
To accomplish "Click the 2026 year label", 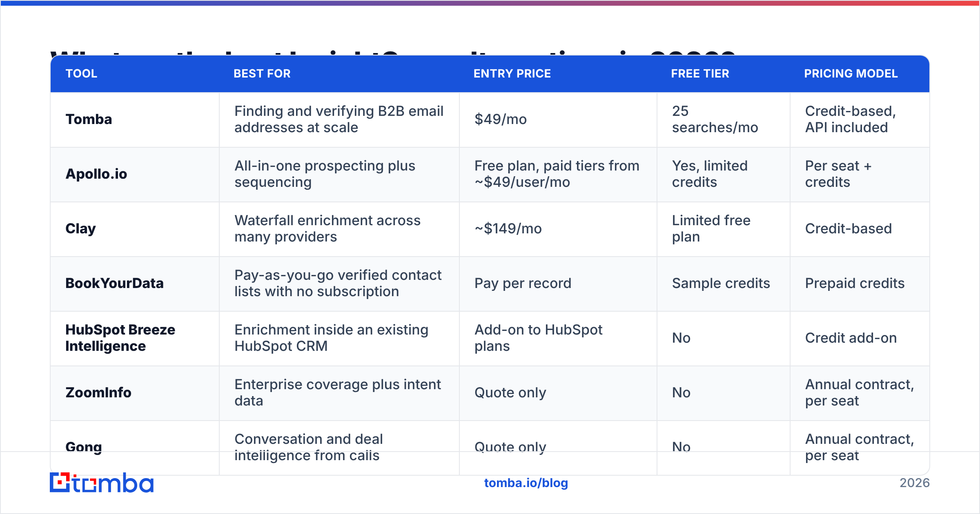I will [915, 483].
